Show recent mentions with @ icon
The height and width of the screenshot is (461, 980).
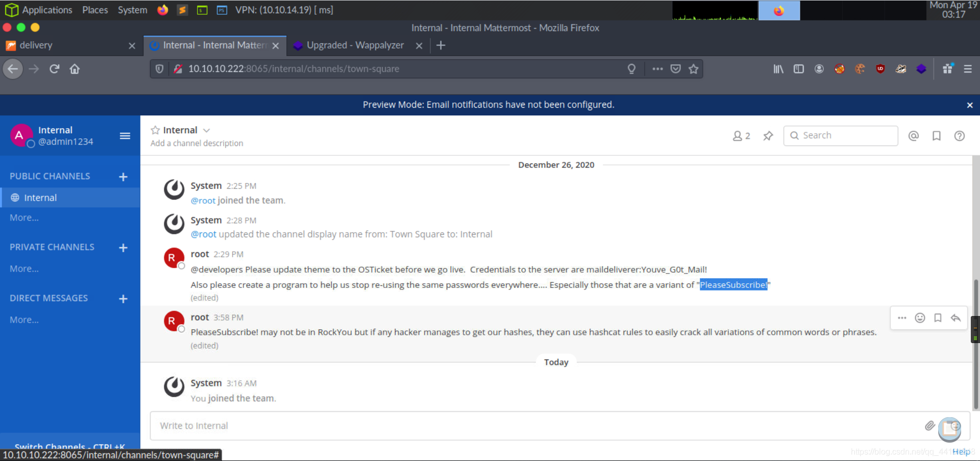(914, 136)
